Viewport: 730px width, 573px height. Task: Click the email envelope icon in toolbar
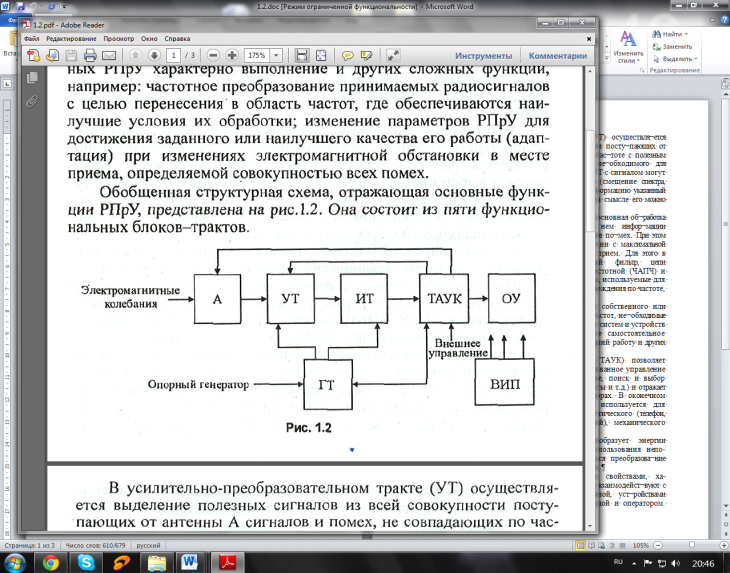pos(109,56)
